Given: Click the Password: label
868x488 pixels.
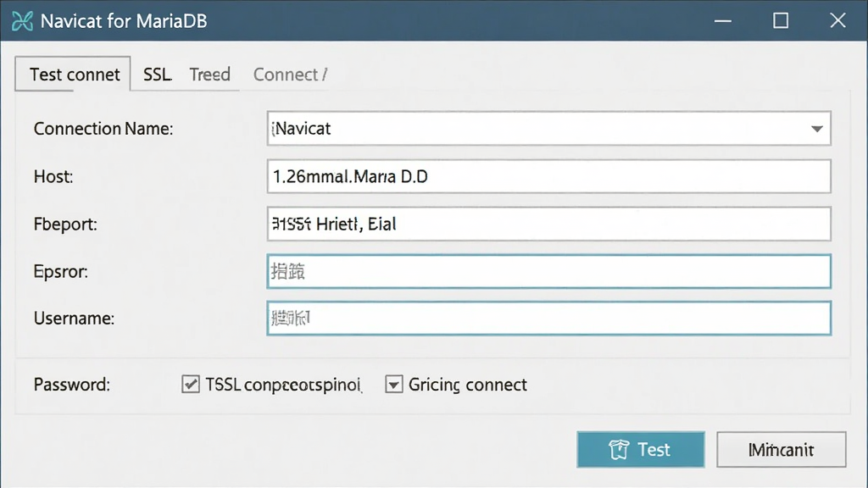Looking at the screenshot, I should pos(72,384).
